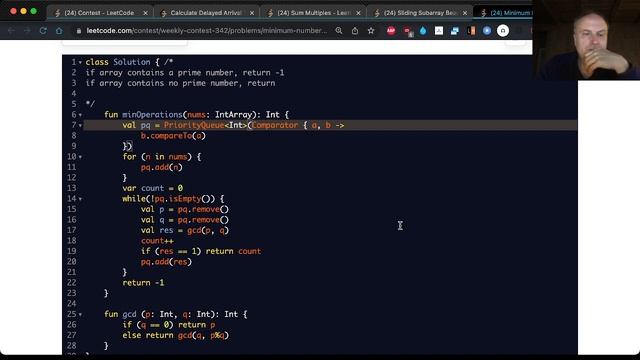This screenshot has width=640, height=360.
Task: Open the red extension icon with badge
Action: click(x=407, y=31)
